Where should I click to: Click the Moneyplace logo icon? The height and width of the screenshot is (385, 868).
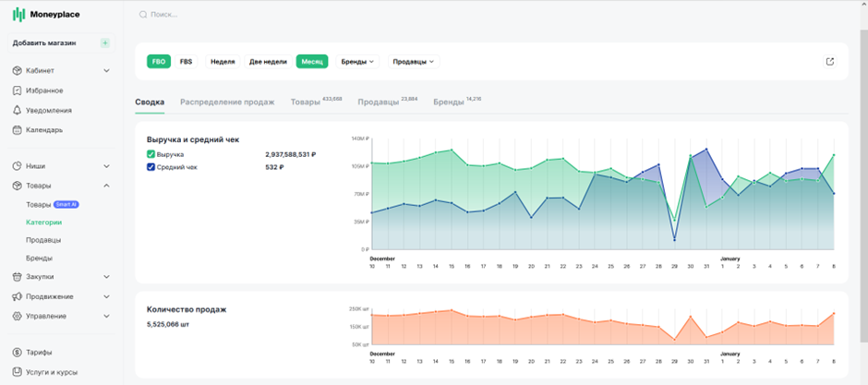coord(18,15)
